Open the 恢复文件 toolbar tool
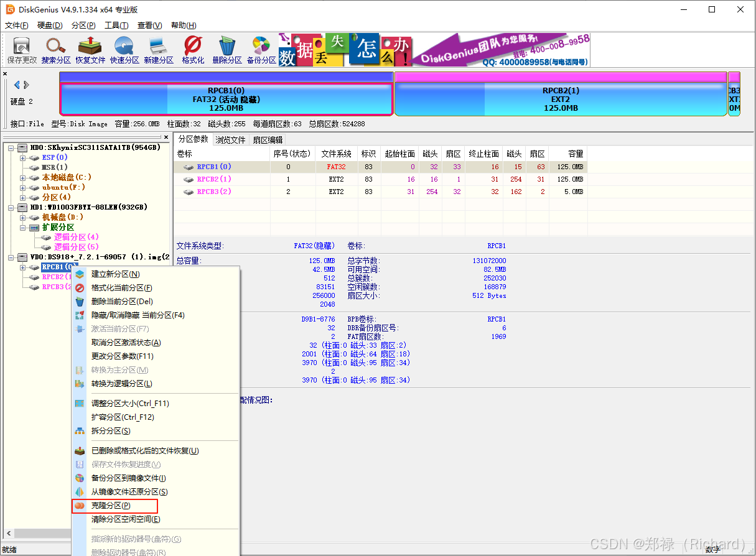This screenshot has height=556, width=756. [91, 50]
